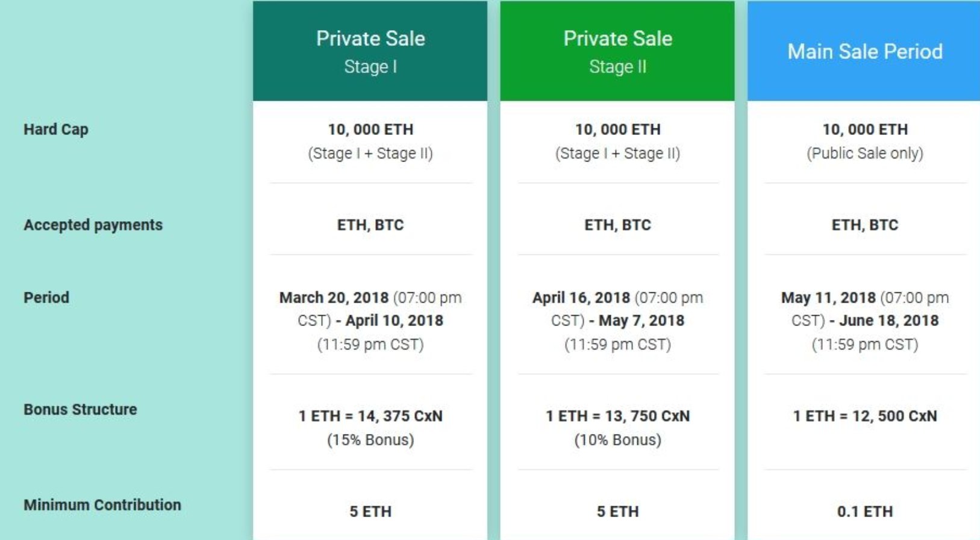980x540 pixels.
Task: Click the May 11, 2018 start date
Action: (x=828, y=298)
